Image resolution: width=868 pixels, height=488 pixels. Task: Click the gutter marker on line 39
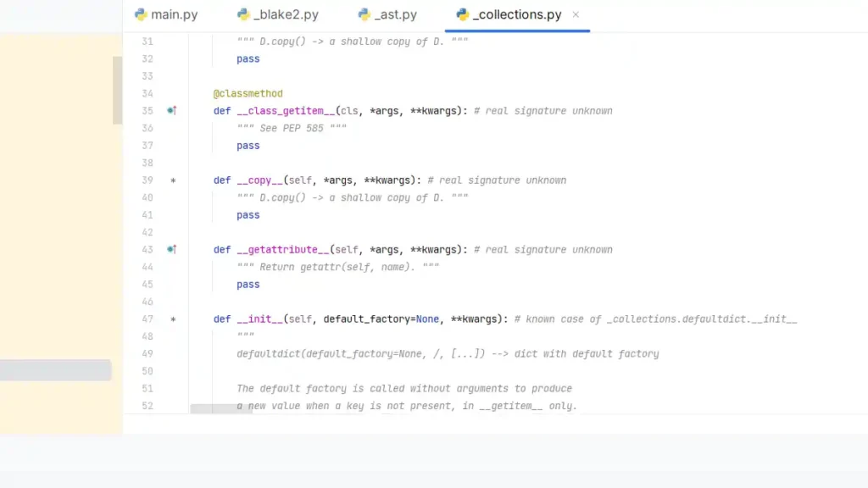[173, 180]
